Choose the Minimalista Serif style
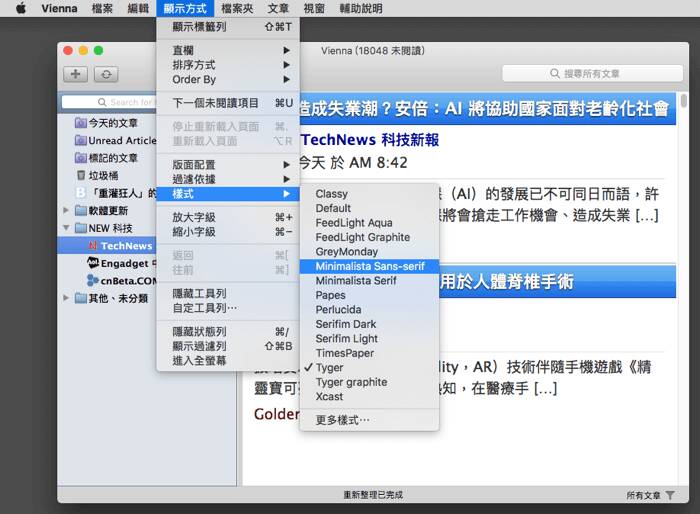Viewport: 700px width, 514px height. coord(370,280)
